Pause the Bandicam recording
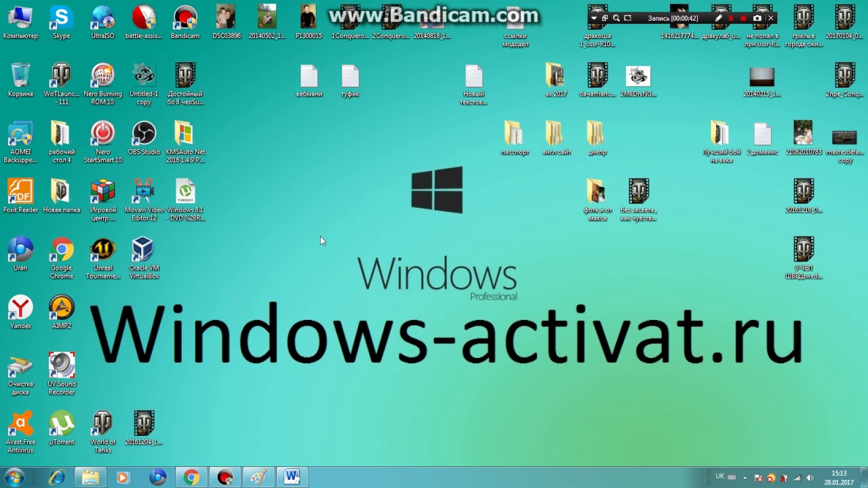Viewport: 868px width, 488px height. [x=731, y=18]
